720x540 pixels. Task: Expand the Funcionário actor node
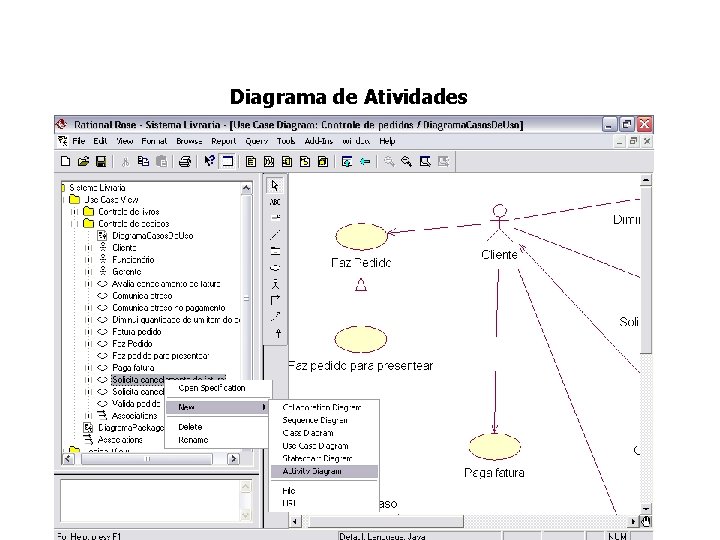pyautogui.click(x=88, y=260)
